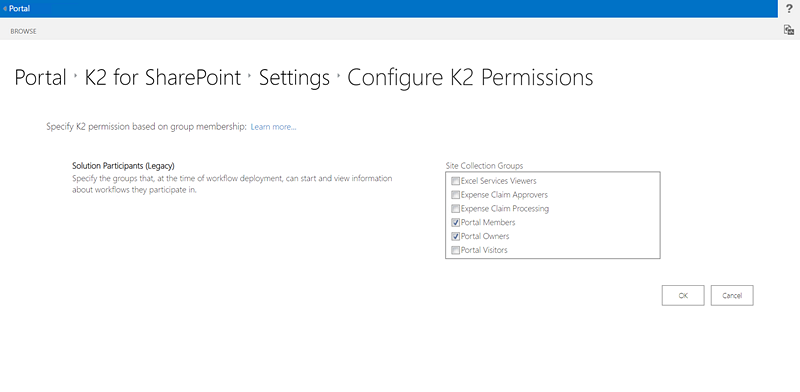Confirm permissions with the OK button
Viewport: 800px width, 392px height.
[683, 296]
